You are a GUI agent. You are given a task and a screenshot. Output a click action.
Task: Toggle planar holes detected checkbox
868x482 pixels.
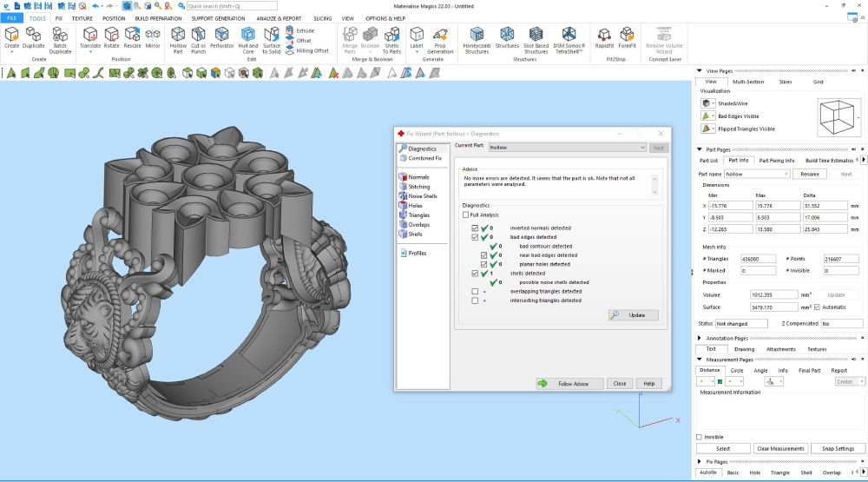point(483,264)
